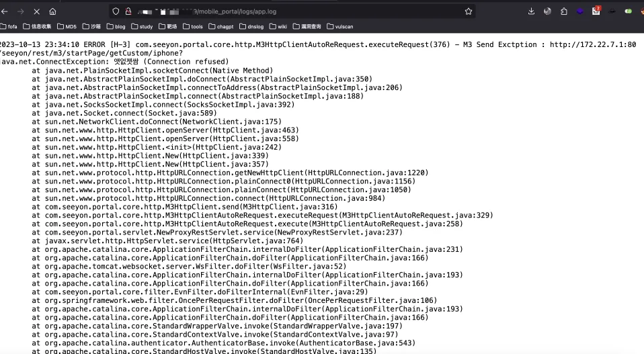Screen dimensions: 644x354
Task: Click the M3HttpClientAutoReRequest.java:329 stack line
Action: coord(262,216)
